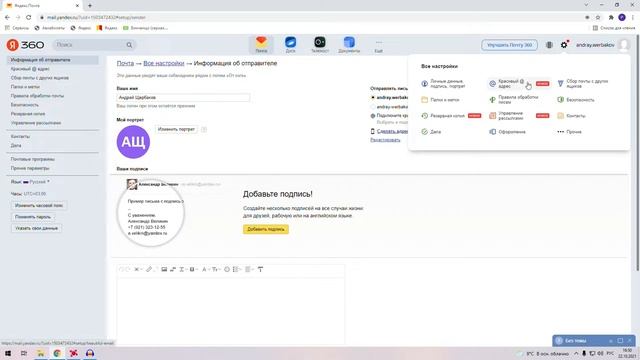This screenshot has width=640, height=360.
Task: Open 'Папки и метки' in the settings popup
Action: tap(440, 100)
